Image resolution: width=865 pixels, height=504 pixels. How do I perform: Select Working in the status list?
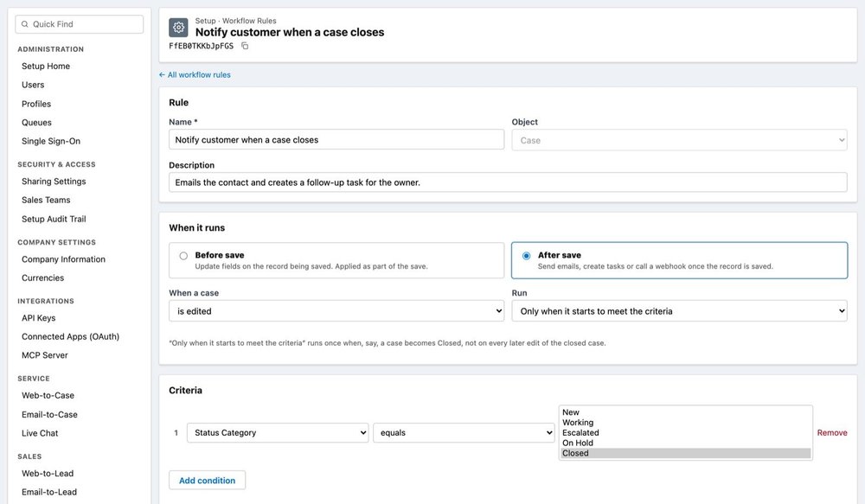point(686,423)
